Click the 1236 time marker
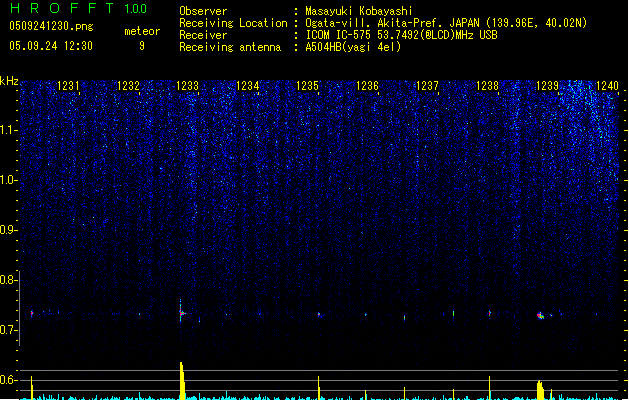629x400 pixels. 367,86
